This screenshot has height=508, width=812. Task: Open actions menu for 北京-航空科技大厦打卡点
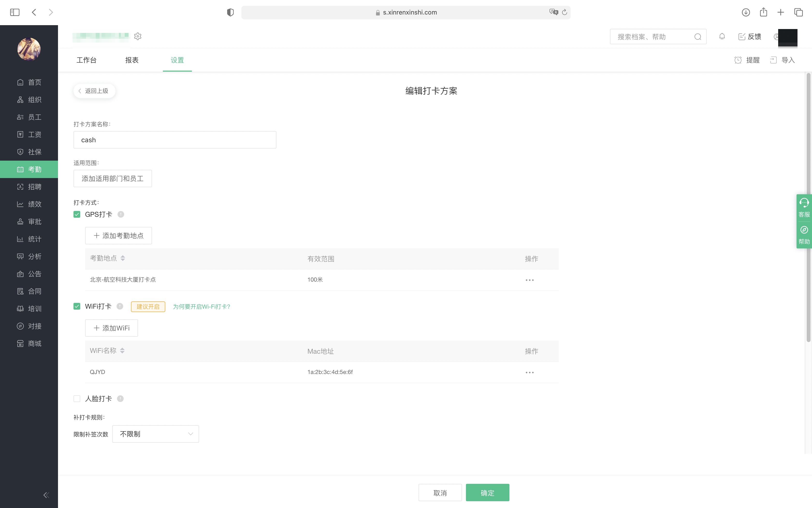point(529,280)
